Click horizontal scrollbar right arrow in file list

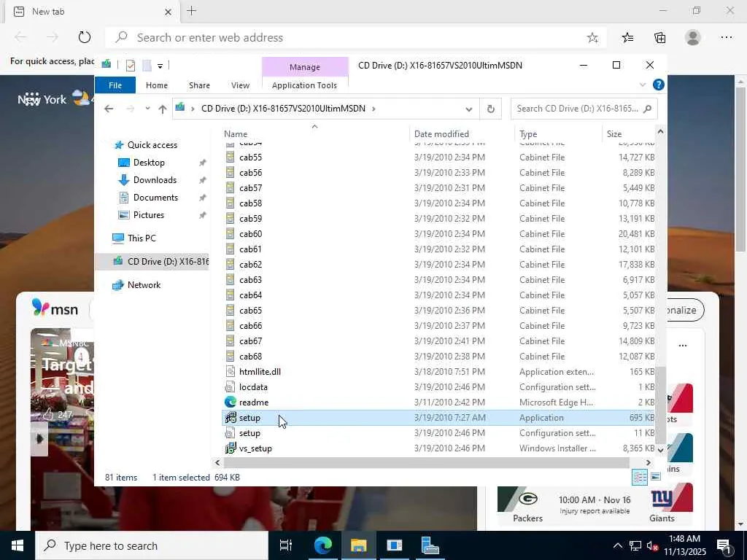648,462
